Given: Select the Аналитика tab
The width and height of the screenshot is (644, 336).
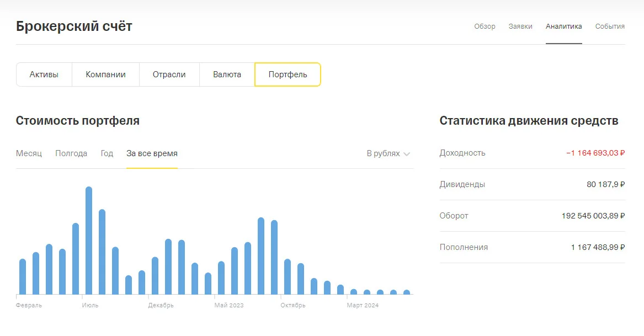Looking at the screenshot, I should tap(563, 26).
